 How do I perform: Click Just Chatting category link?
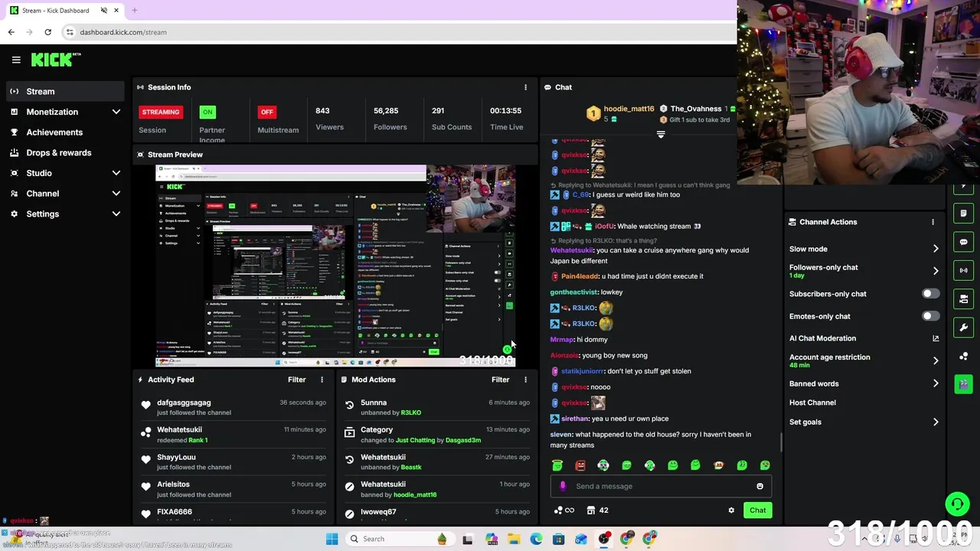[415, 440]
